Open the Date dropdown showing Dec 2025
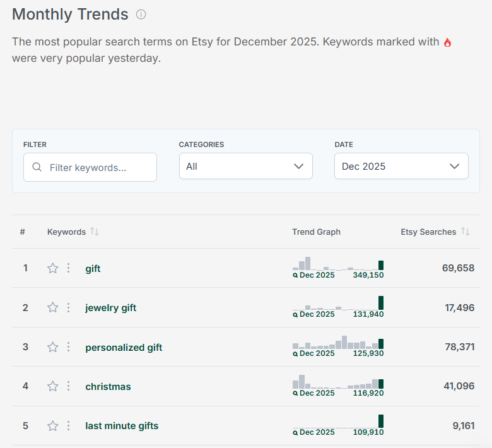The image size is (492, 448). click(401, 166)
